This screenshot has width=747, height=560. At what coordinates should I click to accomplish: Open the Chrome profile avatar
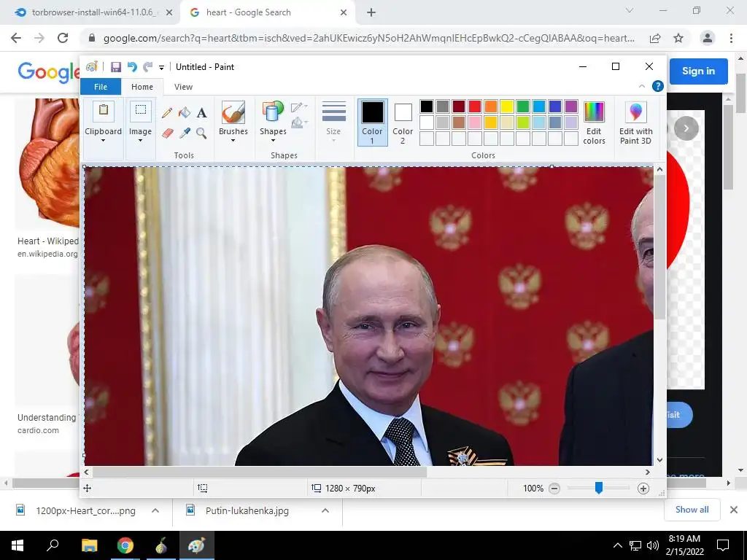click(708, 38)
